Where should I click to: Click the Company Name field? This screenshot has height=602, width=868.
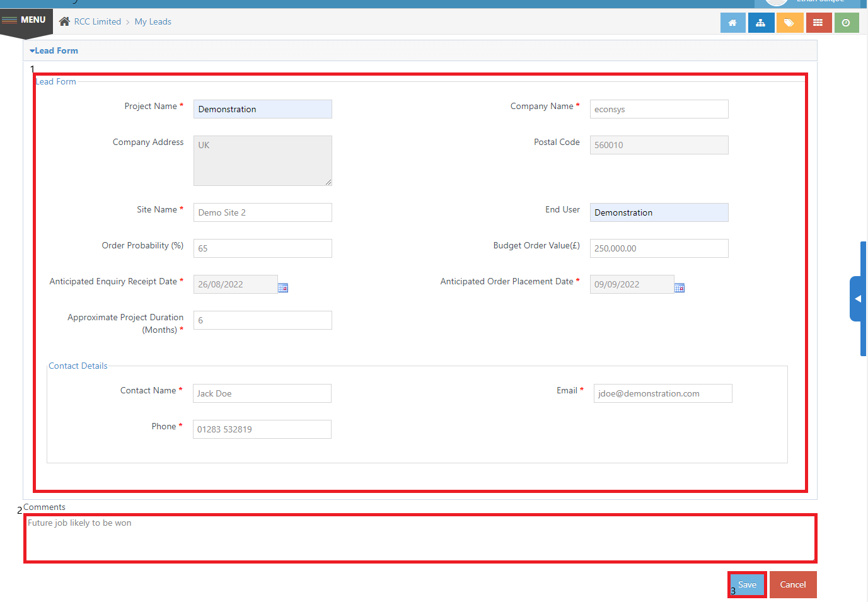(659, 109)
